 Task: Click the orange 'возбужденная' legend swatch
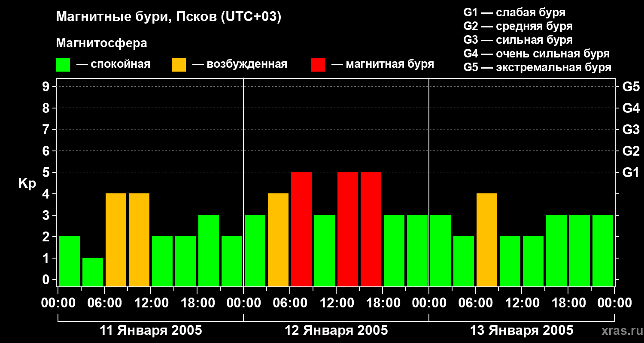(179, 65)
